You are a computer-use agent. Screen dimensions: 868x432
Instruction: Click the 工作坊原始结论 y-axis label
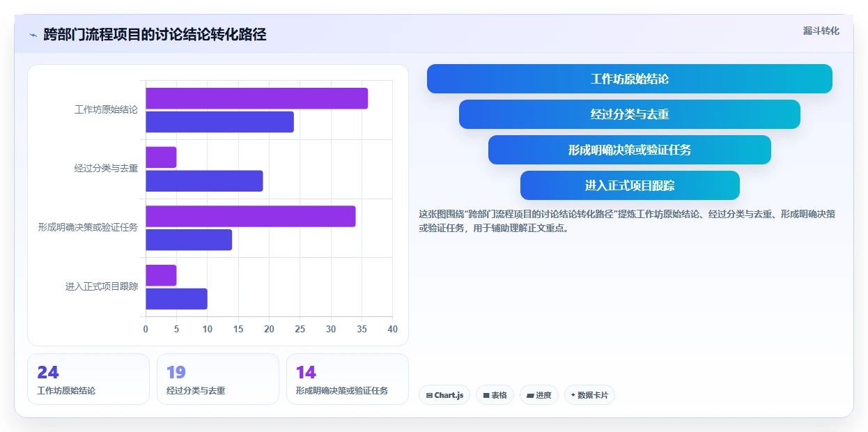[106, 110]
